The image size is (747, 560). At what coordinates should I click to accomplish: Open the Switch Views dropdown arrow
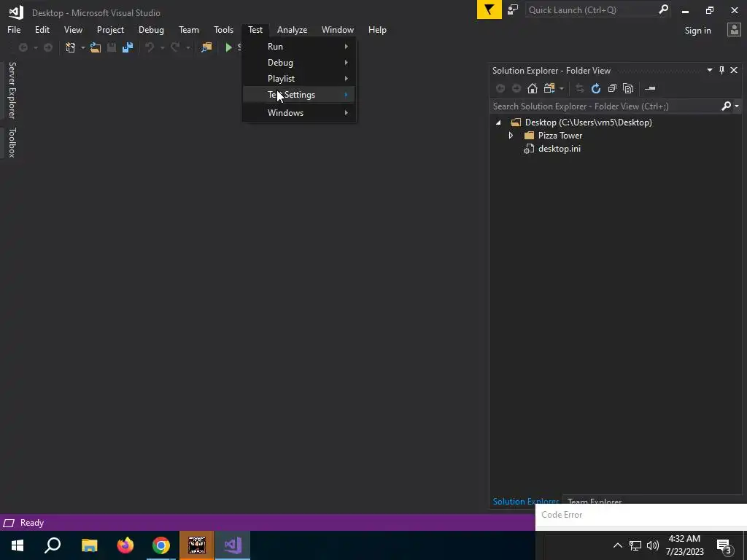562,88
